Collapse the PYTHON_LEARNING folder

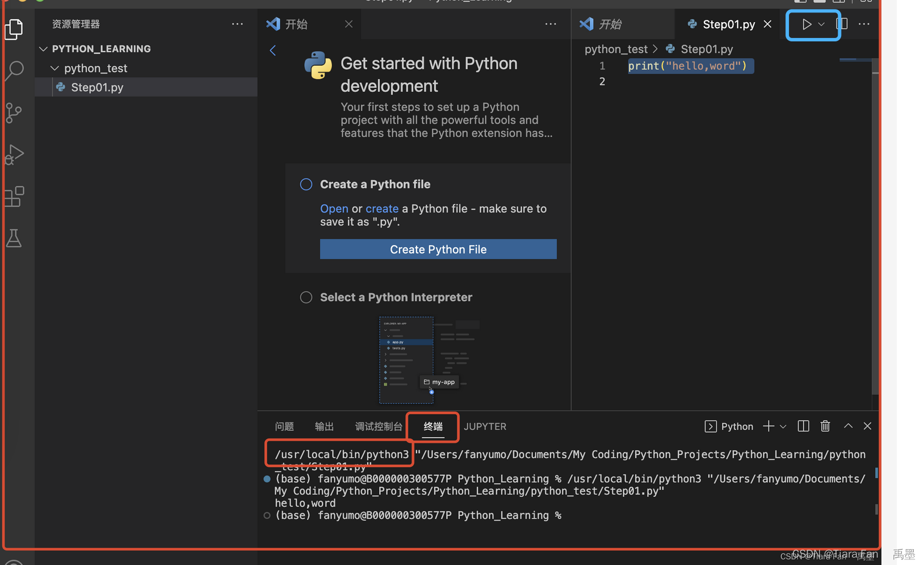pyautogui.click(x=44, y=48)
